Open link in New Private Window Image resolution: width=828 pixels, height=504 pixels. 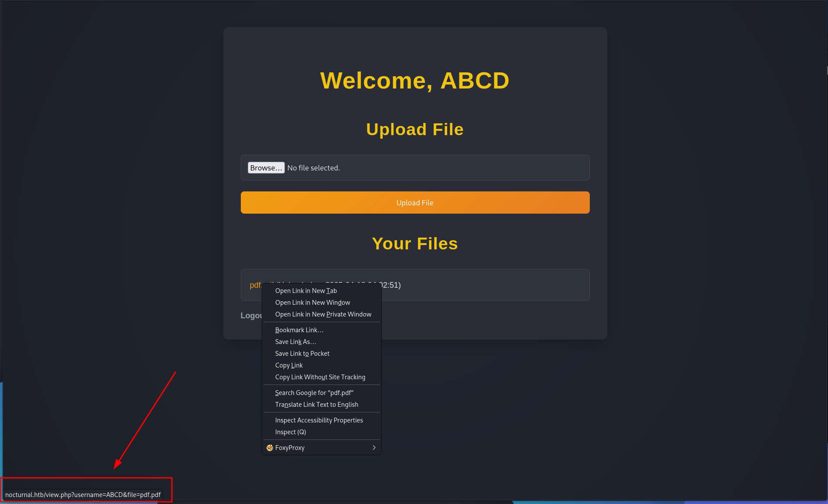click(x=323, y=314)
